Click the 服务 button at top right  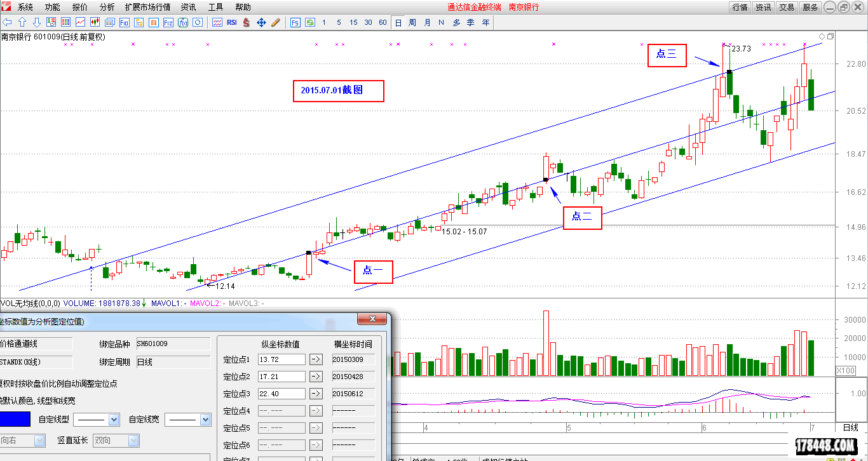pos(810,7)
